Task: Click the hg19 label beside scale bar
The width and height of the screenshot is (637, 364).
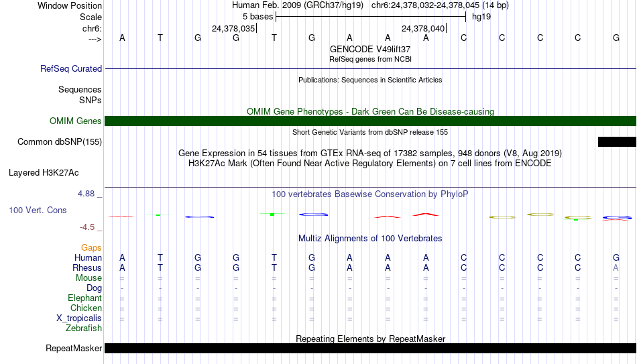Action: pyautogui.click(x=481, y=17)
